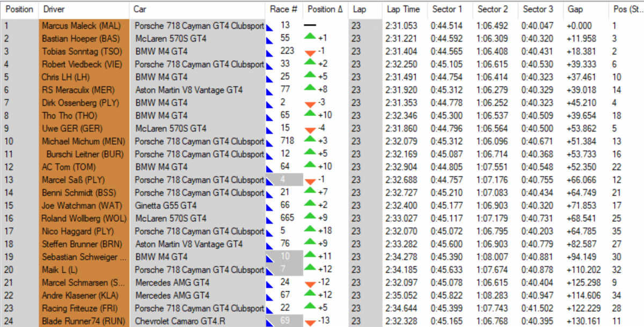This screenshot has width=644, height=327.
Task: Click the Position Δ column header
Action: (325, 9)
